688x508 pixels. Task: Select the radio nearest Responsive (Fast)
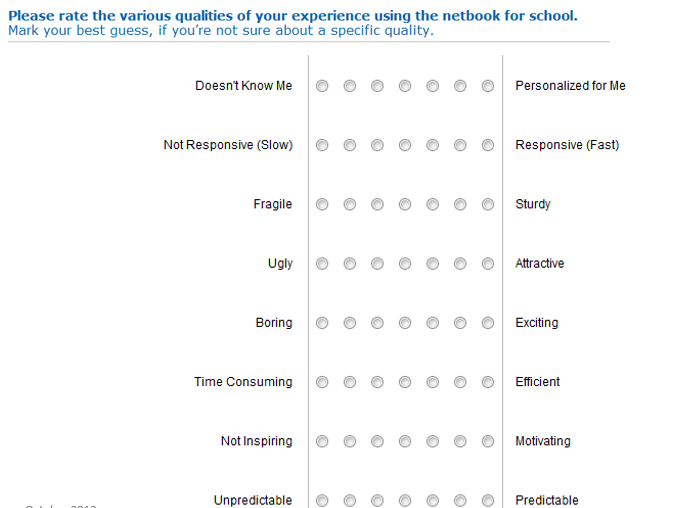(x=488, y=145)
